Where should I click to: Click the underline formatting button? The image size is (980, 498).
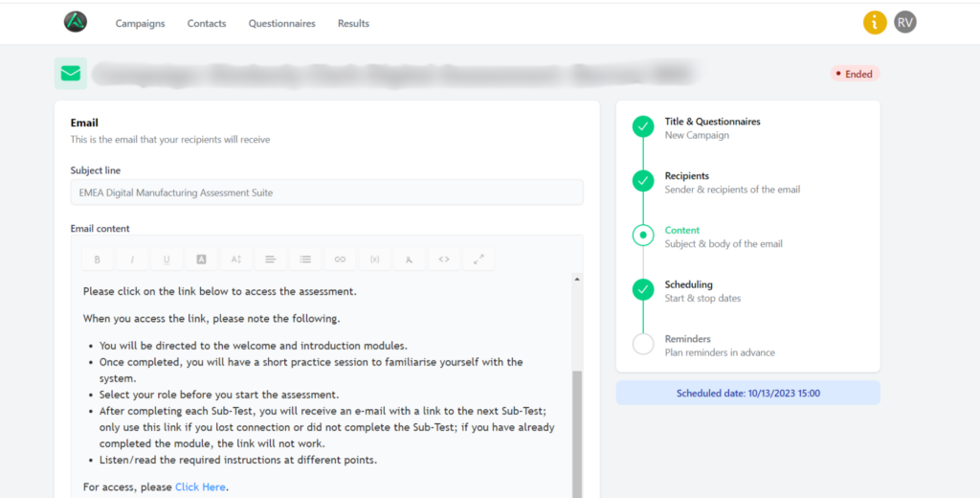[x=167, y=259]
